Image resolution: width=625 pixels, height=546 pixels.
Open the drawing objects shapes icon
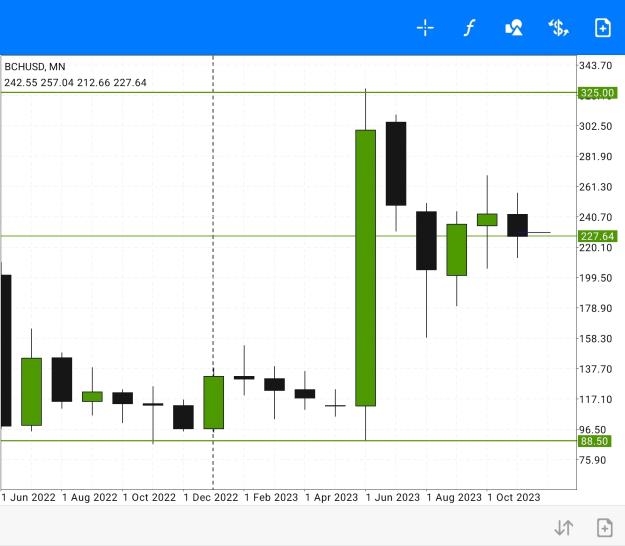coord(514,28)
